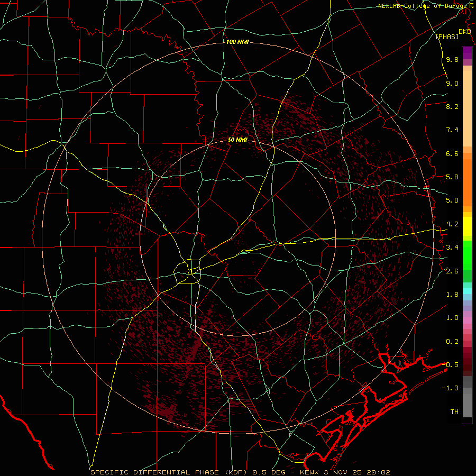Click the 1.0 scale label
Image resolution: width=476 pixels, height=476 pixels.
(452, 318)
